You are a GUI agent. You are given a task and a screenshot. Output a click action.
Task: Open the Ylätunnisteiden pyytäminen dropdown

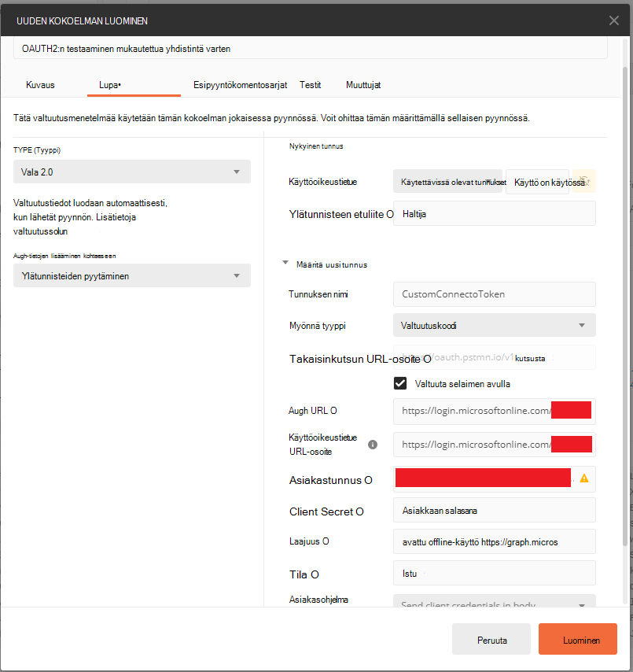coord(132,275)
